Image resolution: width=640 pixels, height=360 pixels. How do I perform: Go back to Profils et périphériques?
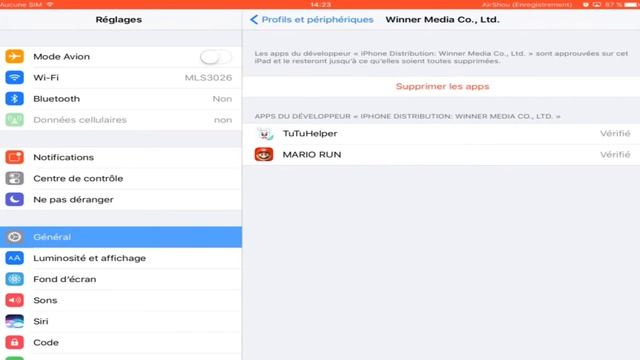click(x=317, y=20)
